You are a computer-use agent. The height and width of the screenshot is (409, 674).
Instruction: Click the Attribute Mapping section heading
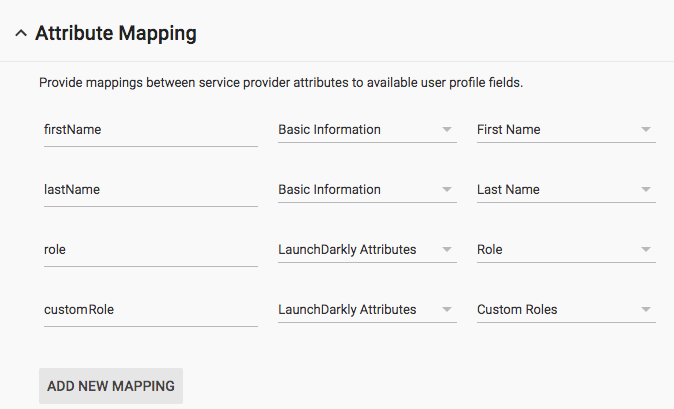115,33
